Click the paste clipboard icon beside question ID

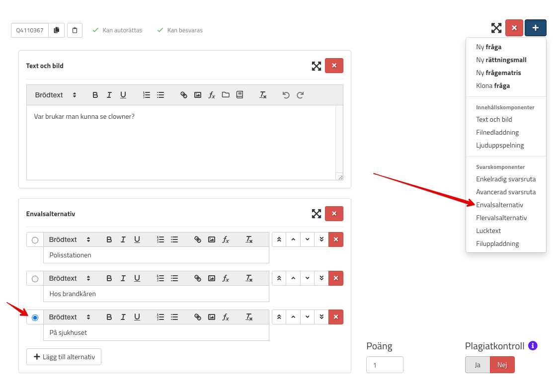tap(75, 30)
